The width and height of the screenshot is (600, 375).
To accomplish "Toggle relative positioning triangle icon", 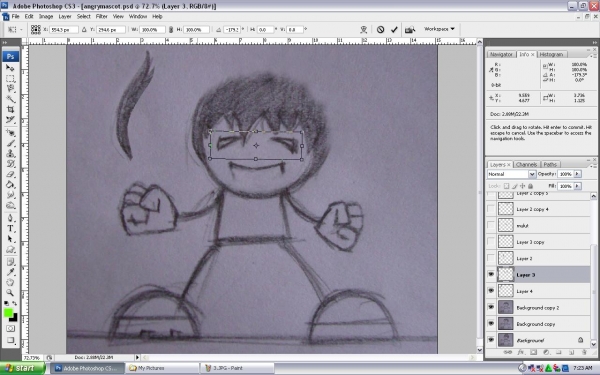I will 84,29.
